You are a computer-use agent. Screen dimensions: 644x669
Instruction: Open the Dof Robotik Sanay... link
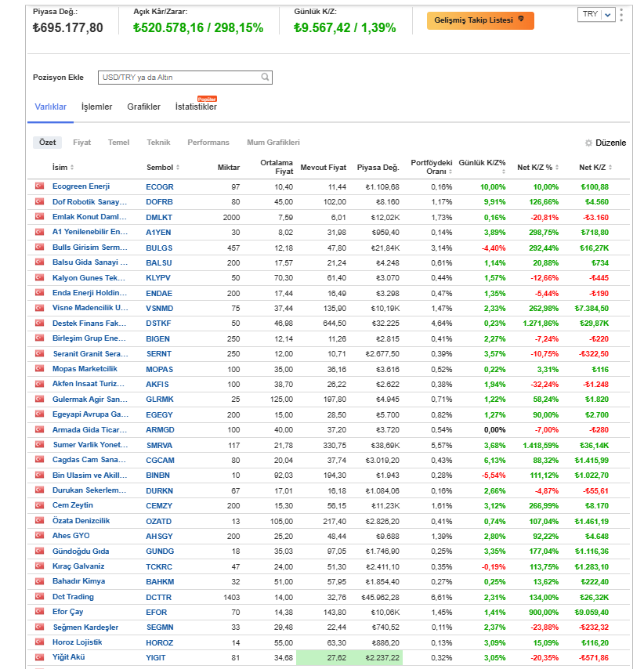click(89, 202)
